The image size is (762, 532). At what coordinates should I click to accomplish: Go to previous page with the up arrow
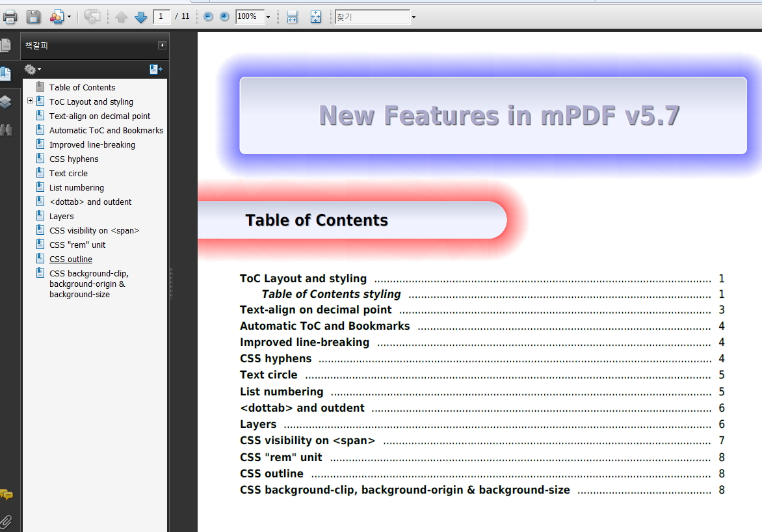(121, 18)
